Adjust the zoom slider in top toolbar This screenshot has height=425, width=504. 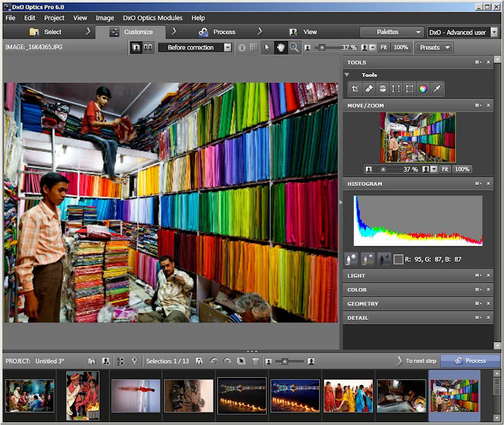323,48
